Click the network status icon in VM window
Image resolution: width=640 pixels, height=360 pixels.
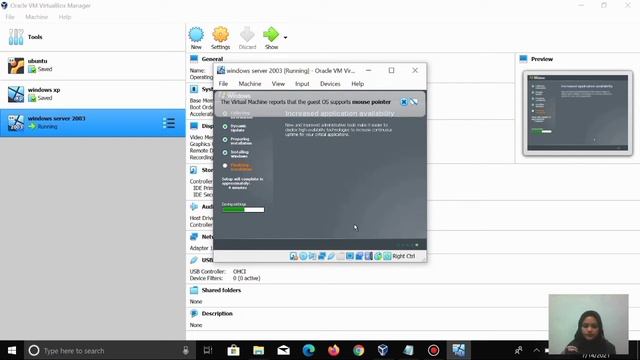(x=322, y=256)
